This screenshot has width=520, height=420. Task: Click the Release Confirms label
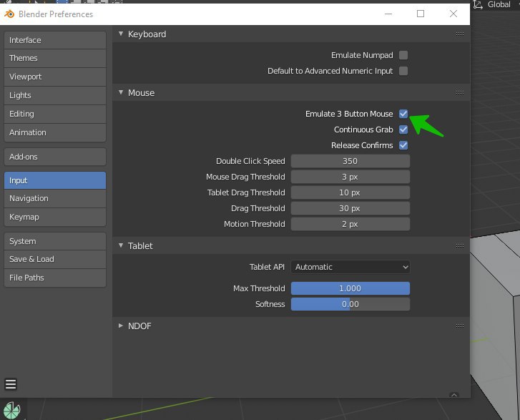point(362,145)
